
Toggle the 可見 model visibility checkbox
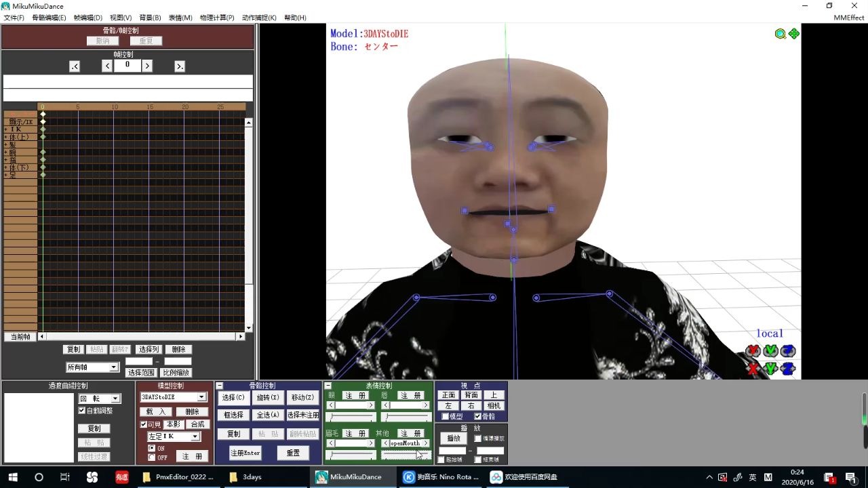[x=143, y=424]
